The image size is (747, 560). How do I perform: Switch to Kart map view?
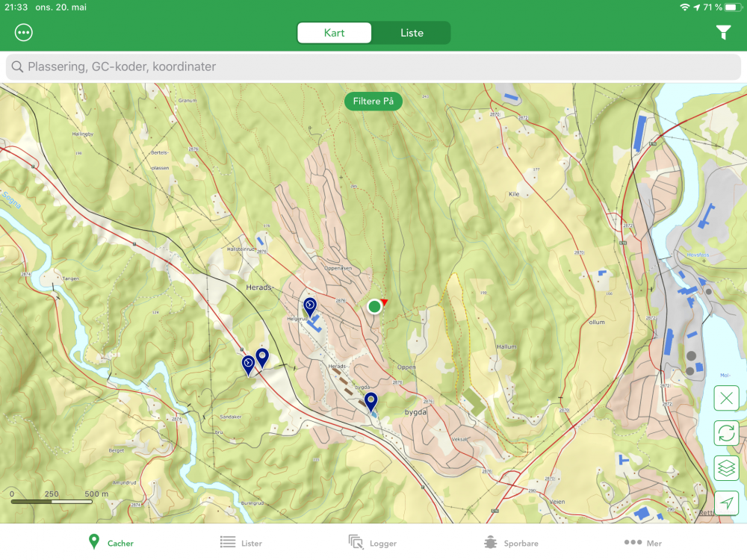(334, 33)
